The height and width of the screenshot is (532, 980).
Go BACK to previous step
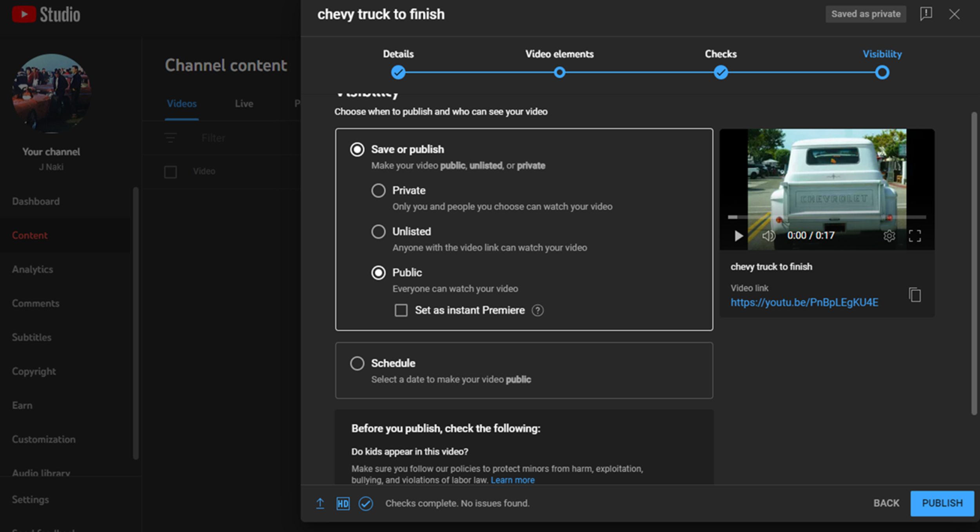tap(886, 503)
